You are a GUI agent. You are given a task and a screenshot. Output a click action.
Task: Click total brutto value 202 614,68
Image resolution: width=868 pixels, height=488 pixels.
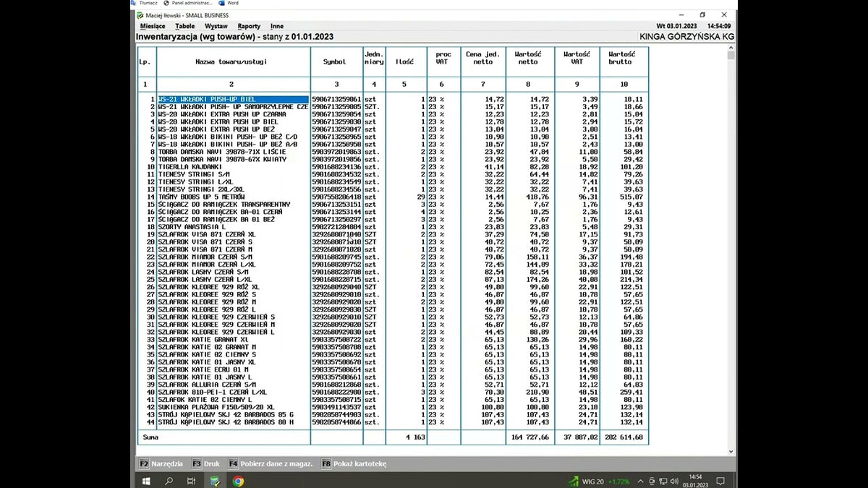click(x=622, y=438)
